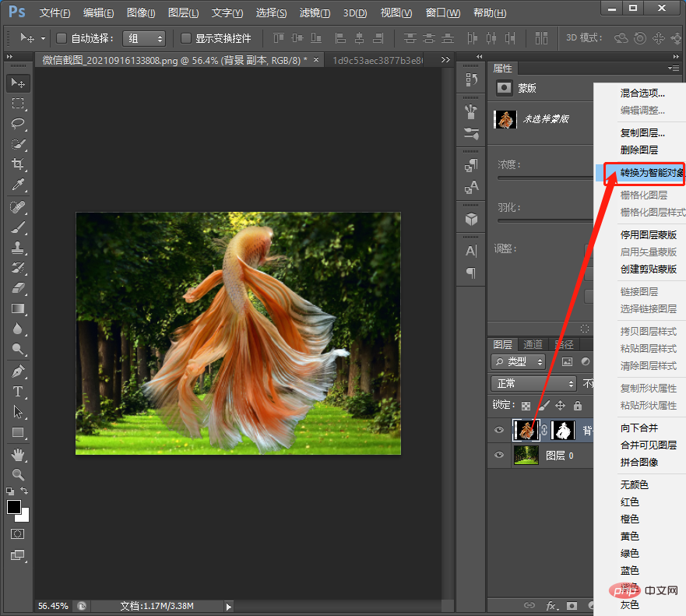Select the Eraser tool
Viewport: 686px width, 616px height.
(18, 288)
